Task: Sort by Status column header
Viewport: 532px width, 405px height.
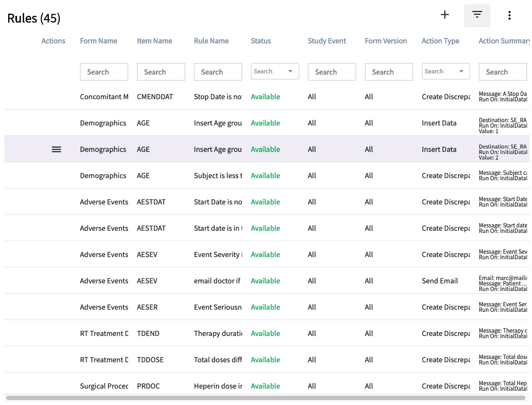Action: 261,41
